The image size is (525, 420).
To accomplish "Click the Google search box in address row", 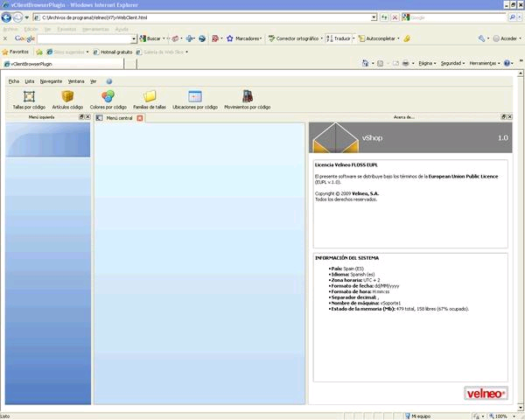I will [x=458, y=17].
